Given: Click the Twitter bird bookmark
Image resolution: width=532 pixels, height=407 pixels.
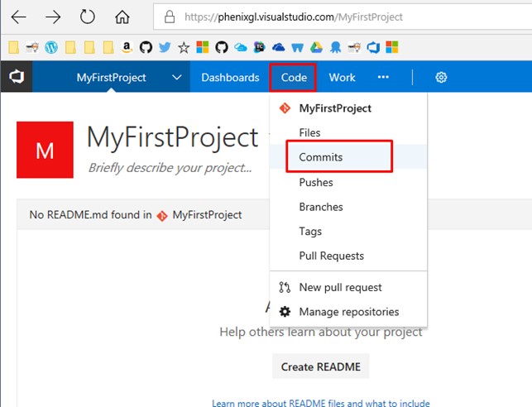Looking at the screenshot, I should coord(164,47).
